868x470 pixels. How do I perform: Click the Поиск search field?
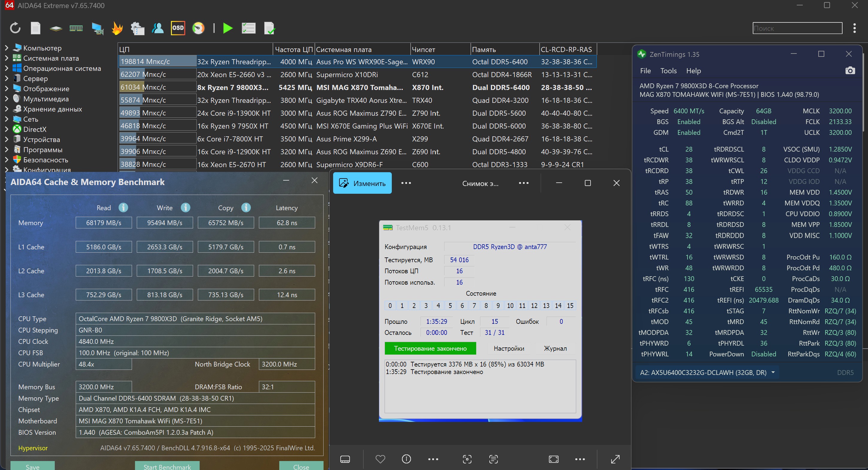click(797, 28)
